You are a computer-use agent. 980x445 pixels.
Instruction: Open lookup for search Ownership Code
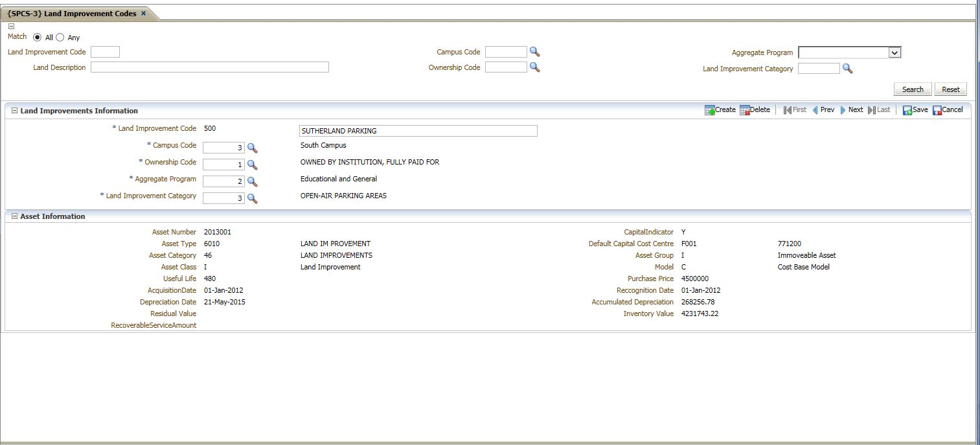click(534, 67)
